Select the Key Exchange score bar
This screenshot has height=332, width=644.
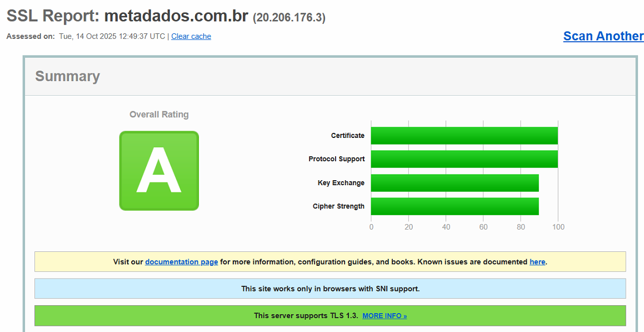455,183
